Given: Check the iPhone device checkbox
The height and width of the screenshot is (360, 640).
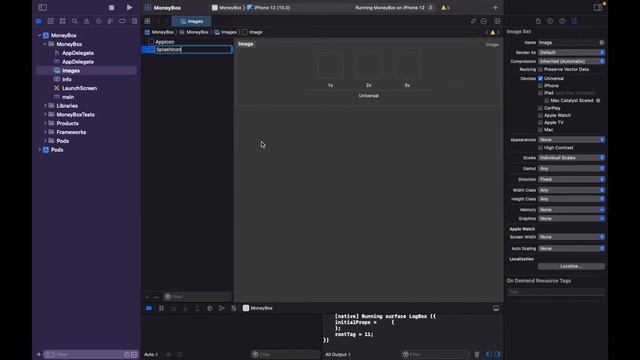Looking at the screenshot, I should pos(540,86).
